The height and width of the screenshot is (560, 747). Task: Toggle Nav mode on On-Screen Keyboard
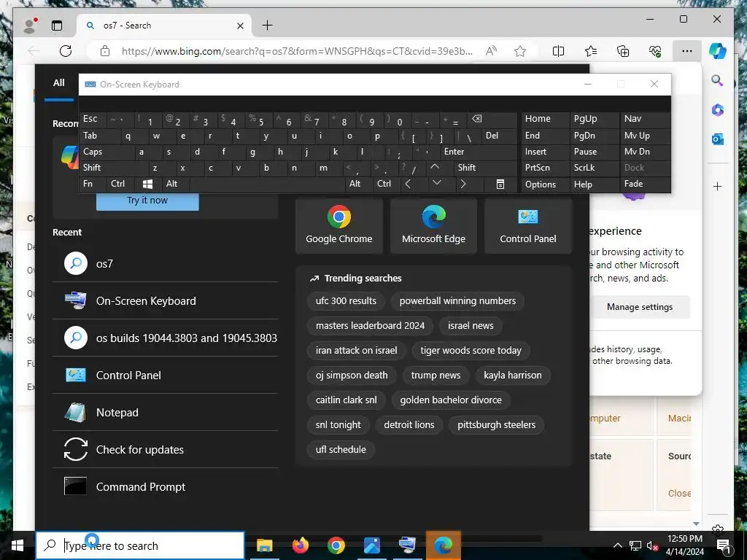tap(645, 119)
